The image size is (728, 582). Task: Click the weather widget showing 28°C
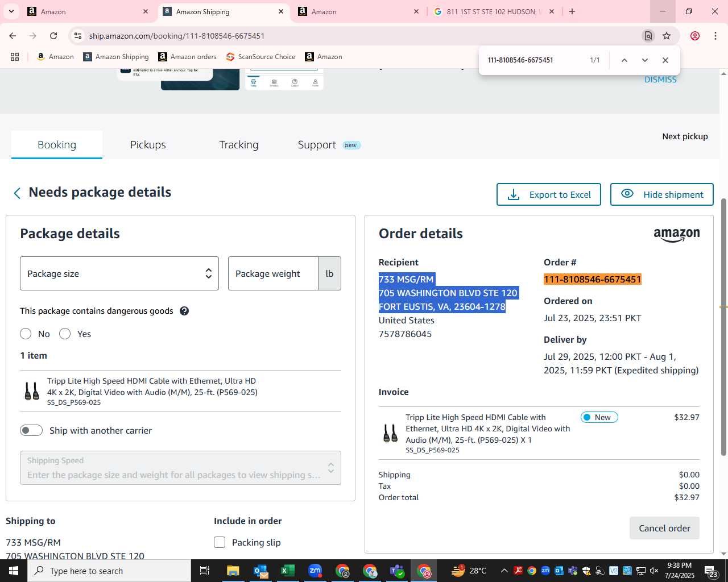469,571
